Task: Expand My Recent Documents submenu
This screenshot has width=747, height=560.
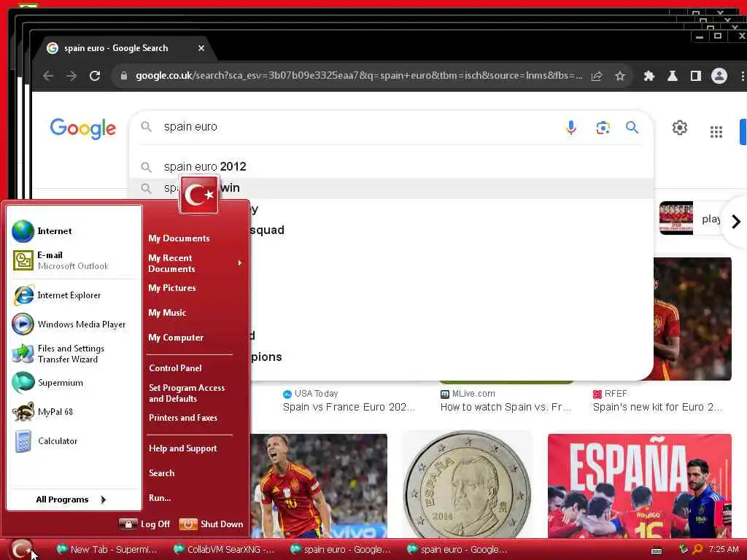Action: click(196, 263)
